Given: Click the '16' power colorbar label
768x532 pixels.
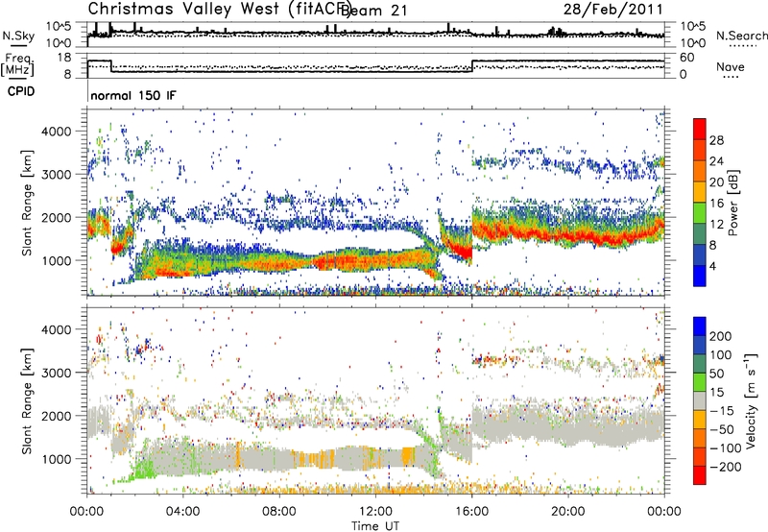Looking at the screenshot, I should click(716, 204).
